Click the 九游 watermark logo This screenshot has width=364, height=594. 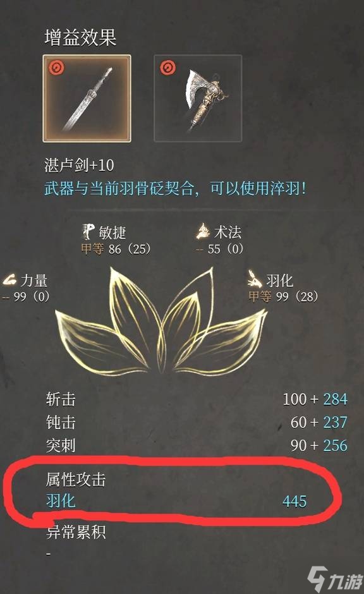pos(333,578)
